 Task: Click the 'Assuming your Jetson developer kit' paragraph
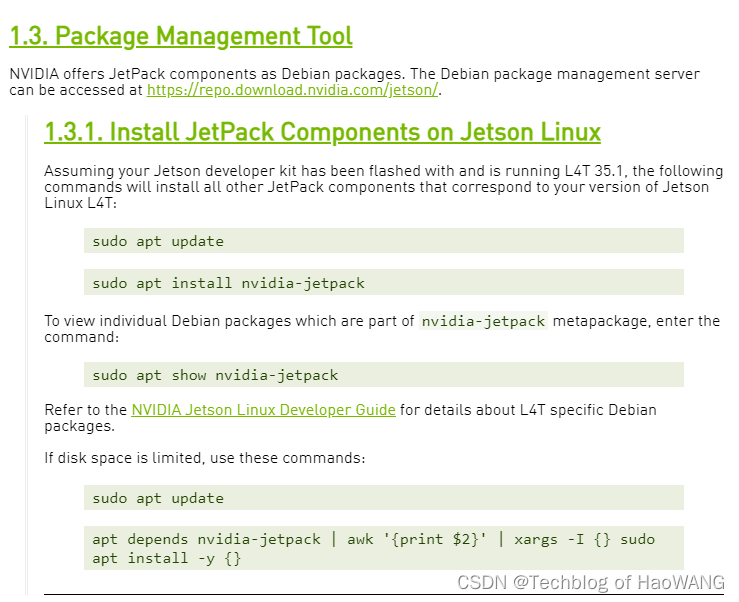[383, 187]
